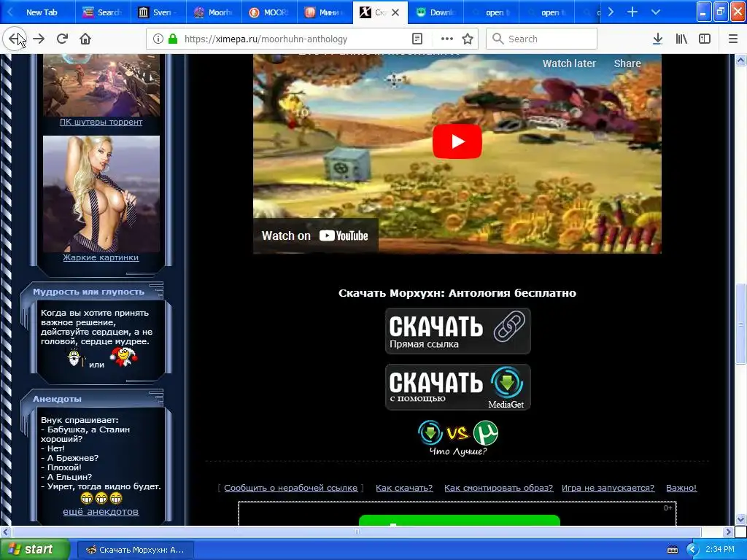The height and width of the screenshot is (560, 747).
Task: Open Жаркие картинки link
Action: [101, 257]
